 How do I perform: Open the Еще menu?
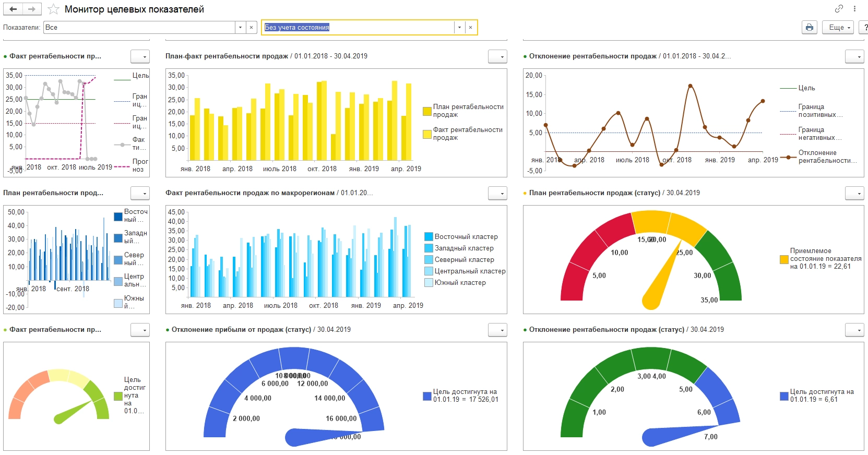pos(838,27)
